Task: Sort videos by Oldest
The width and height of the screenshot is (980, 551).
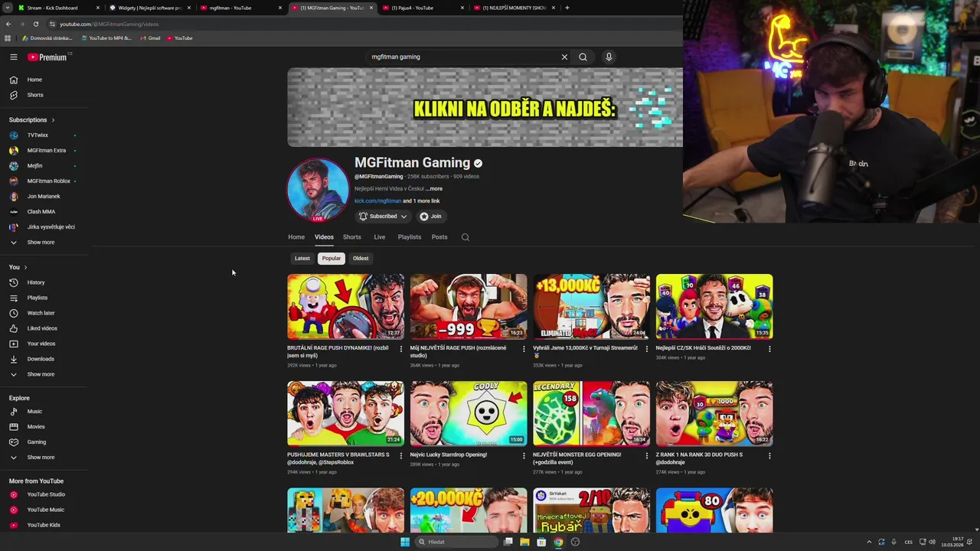Action: click(x=361, y=259)
